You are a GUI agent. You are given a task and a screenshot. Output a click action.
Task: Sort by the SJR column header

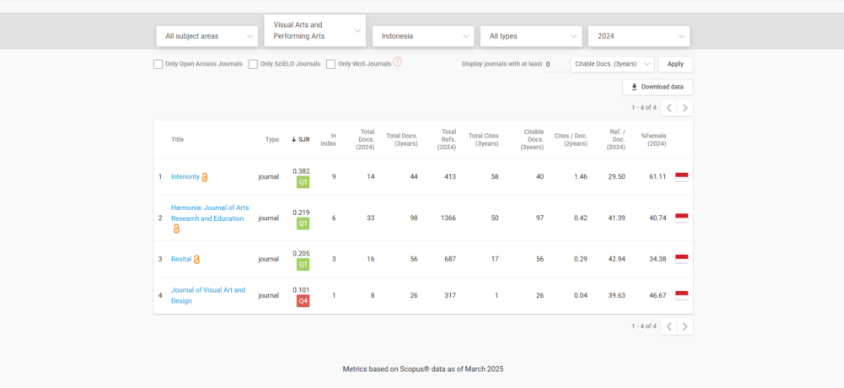point(300,139)
